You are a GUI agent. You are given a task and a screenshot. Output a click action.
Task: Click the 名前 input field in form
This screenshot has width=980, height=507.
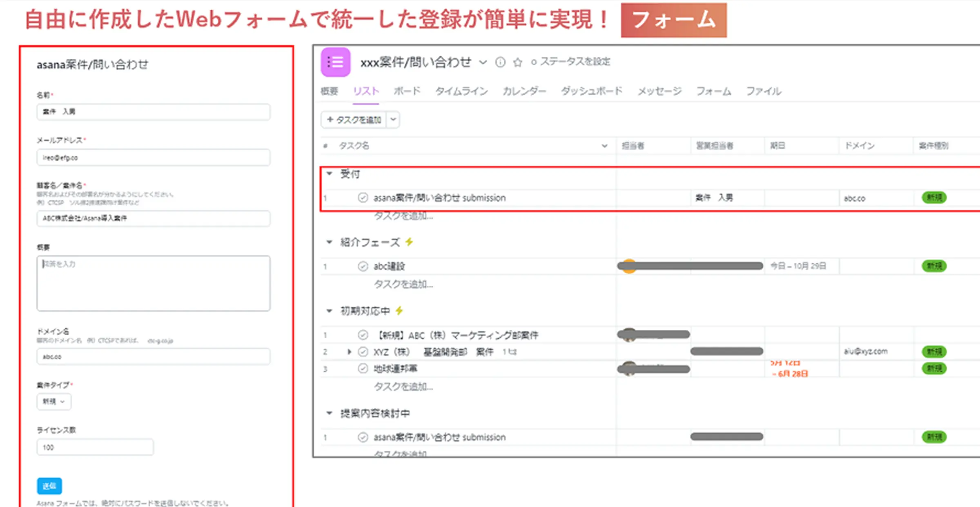(x=154, y=112)
